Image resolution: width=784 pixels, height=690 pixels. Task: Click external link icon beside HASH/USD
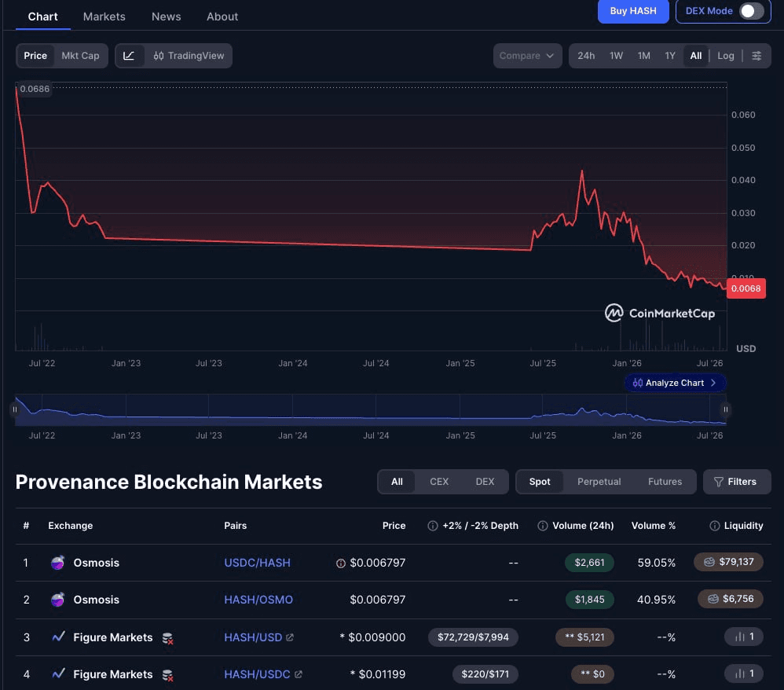[290, 637]
